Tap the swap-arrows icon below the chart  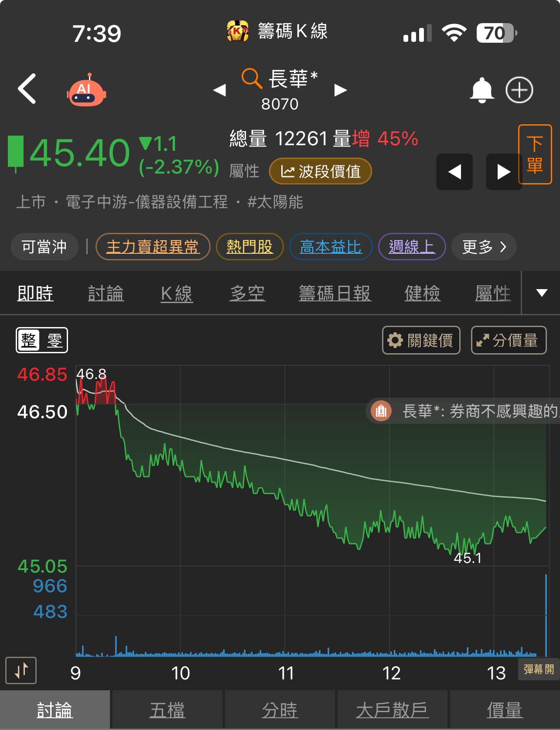click(21, 670)
